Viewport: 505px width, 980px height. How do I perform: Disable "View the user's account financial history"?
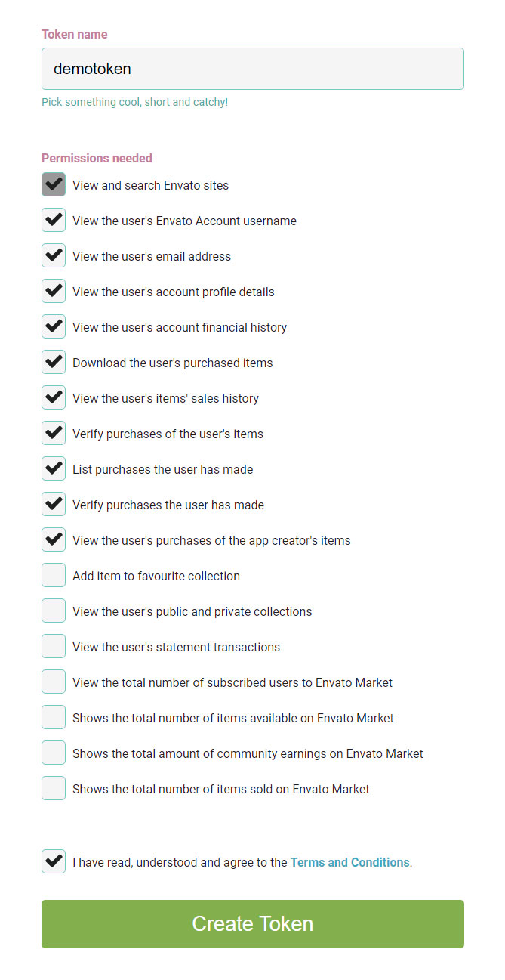tap(54, 326)
